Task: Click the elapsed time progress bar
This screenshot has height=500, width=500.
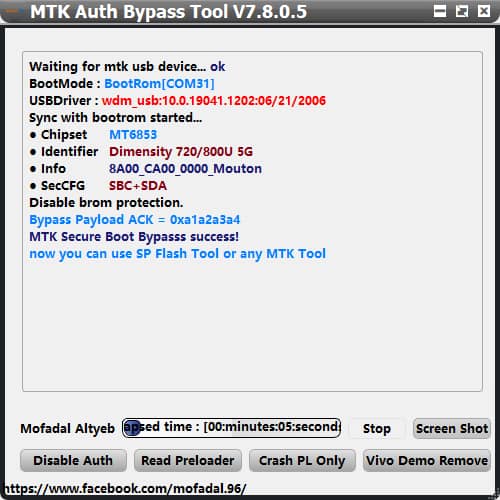Action: coord(231,428)
